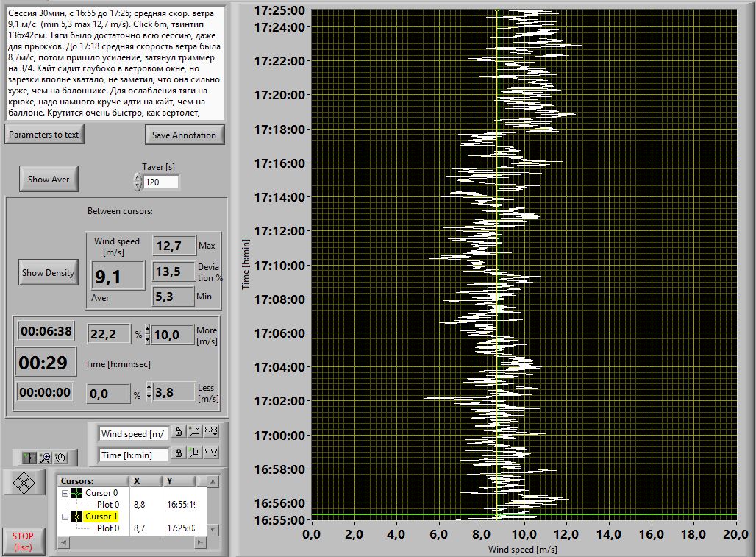The height and width of the screenshot is (557, 756).
Task: Stop the program with STOP (Esc)
Action: [x=23, y=541]
